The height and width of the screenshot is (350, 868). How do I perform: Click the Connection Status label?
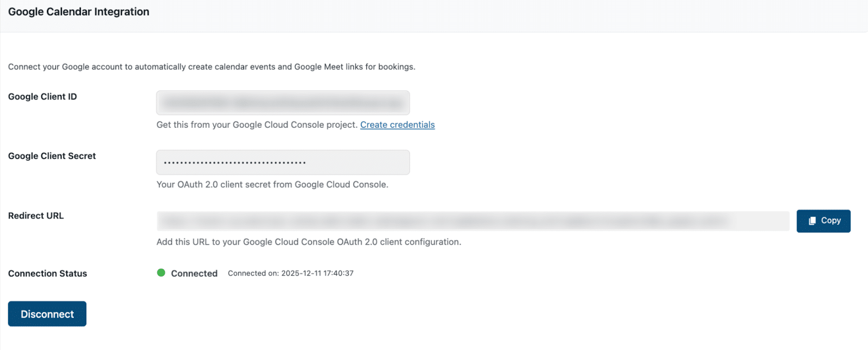(48, 274)
